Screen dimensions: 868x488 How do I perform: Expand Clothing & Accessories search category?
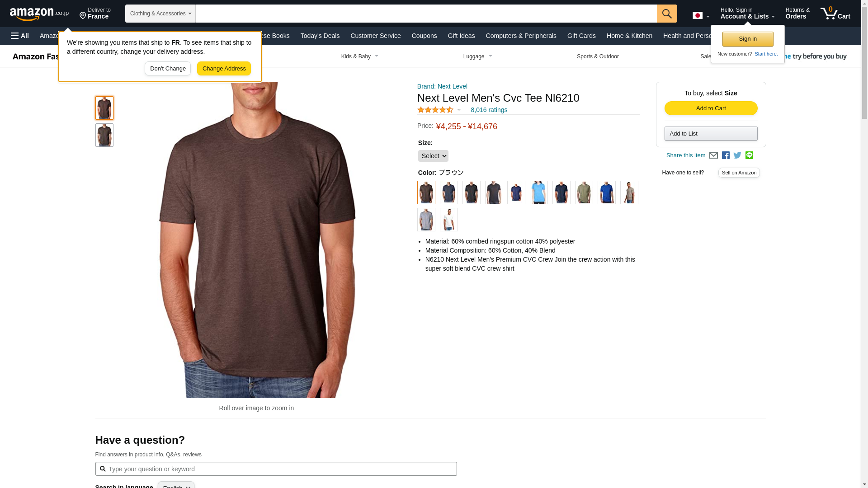pyautogui.click(x=160, y=14)
